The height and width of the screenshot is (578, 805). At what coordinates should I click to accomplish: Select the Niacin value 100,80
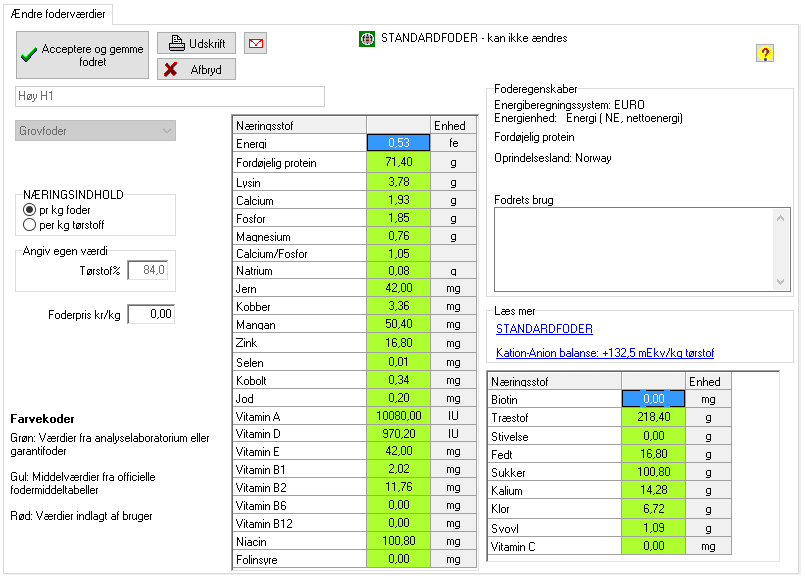coord(398,541)
